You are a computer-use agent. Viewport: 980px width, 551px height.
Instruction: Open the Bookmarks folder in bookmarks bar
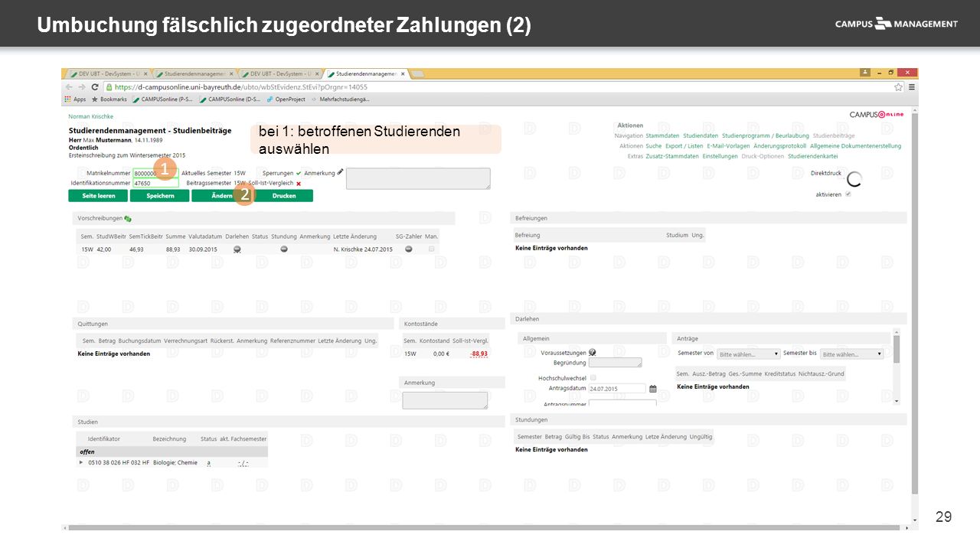tap(109, 99)
